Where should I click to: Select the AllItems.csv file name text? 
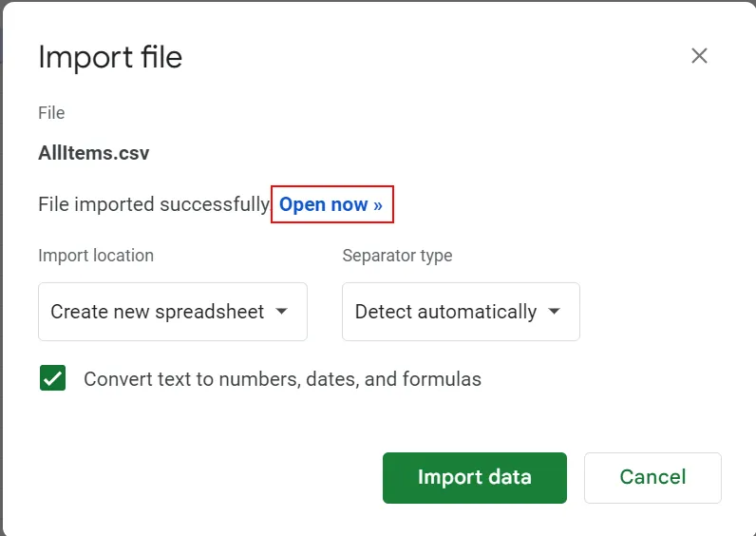click(93, 153)
